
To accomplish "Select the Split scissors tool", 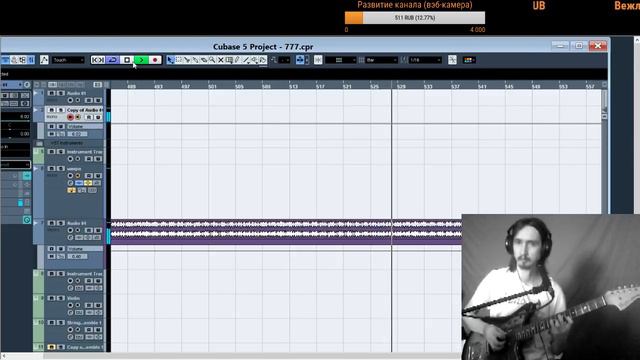I will click(x=187, y=60).
